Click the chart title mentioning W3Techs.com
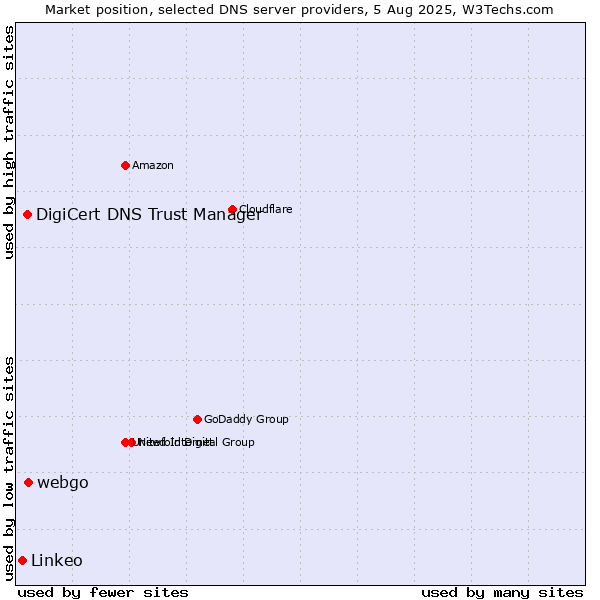The width and height of the screenshot is (600, 600). [x=299, y=10]
